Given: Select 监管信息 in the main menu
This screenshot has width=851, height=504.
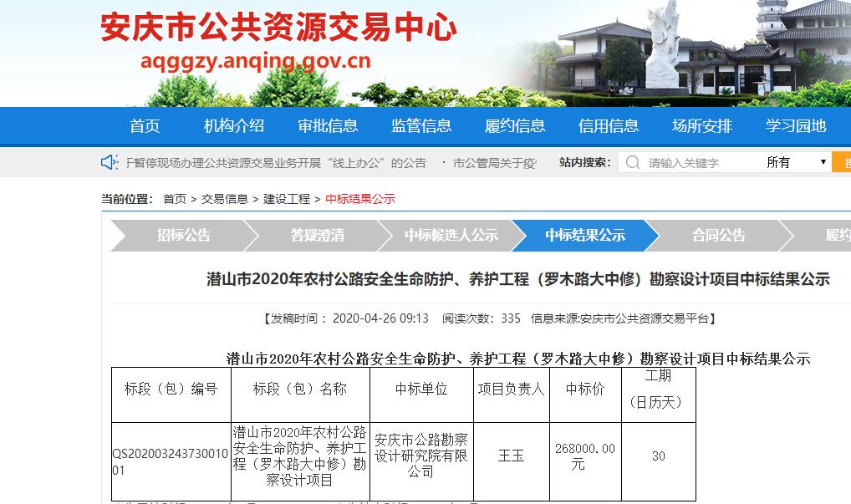Looking at the screenshot, I should [x=421, y=126].
